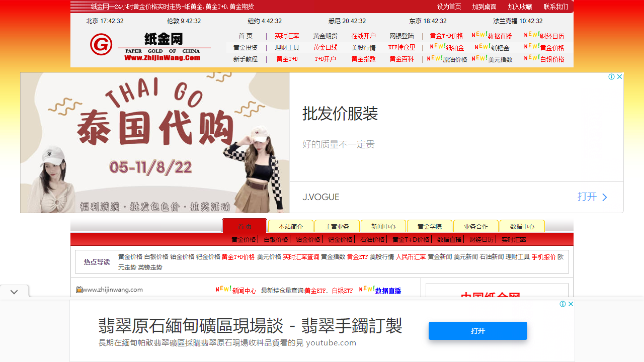Collapse the bottom-left chevron panel

[14, 291]
